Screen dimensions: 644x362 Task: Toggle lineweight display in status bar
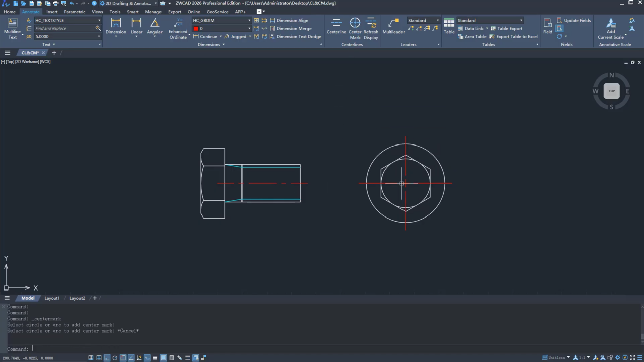pyautogui.click(x=155, y=358)
